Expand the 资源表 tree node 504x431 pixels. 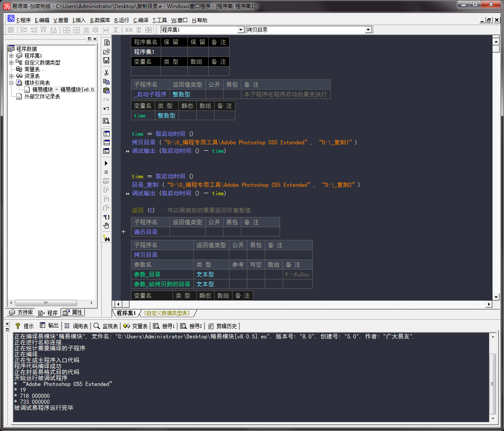pyautogui.click(x=11, y=76)
